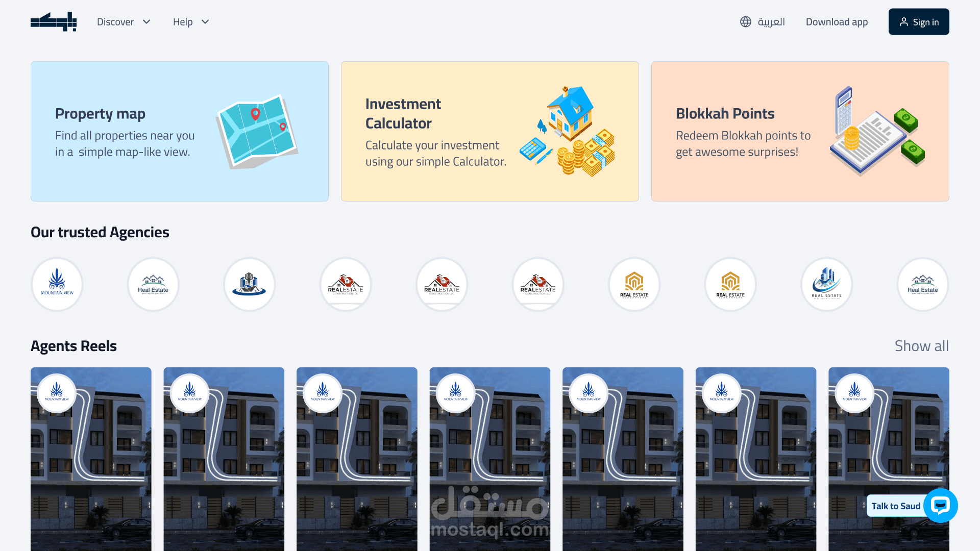Screen dimensions: 980x551
Task: Open the Mountain View agency logo
Action: pos(57,284)
